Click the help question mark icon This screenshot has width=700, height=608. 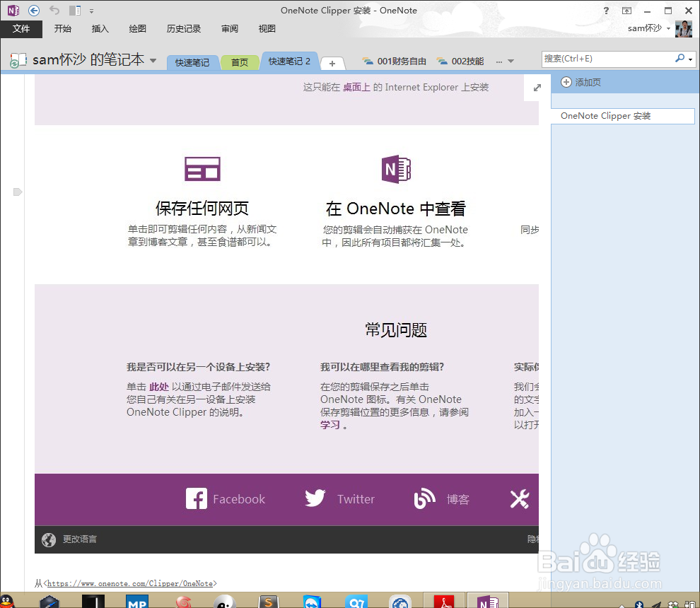[606, 10]
